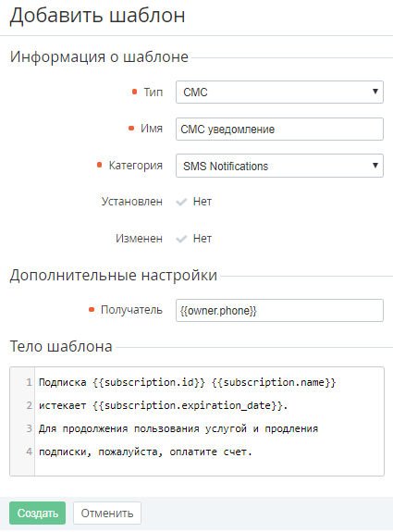
Task: Open the Тип dropdown showing СМС
Action: pos(279,92)
